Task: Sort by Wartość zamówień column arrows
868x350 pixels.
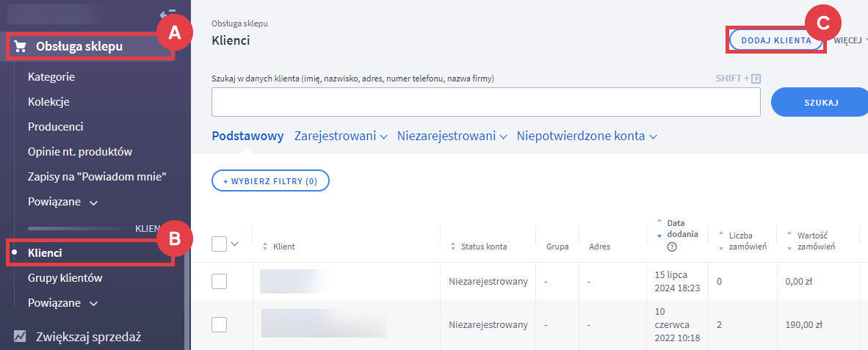Action: [x=789, y=241]
